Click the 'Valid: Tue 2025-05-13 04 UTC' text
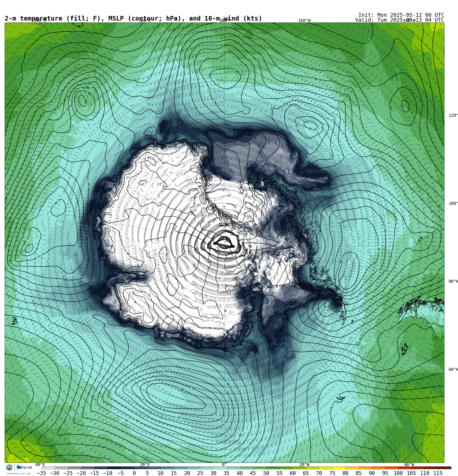Screen dimensions: 458x476 point(399,20)
